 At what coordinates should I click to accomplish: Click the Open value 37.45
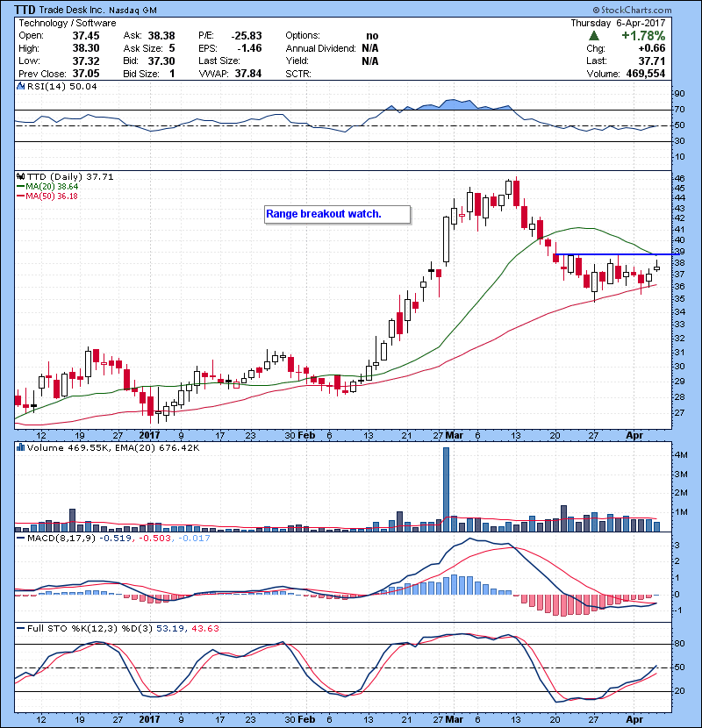coord(86,36)
